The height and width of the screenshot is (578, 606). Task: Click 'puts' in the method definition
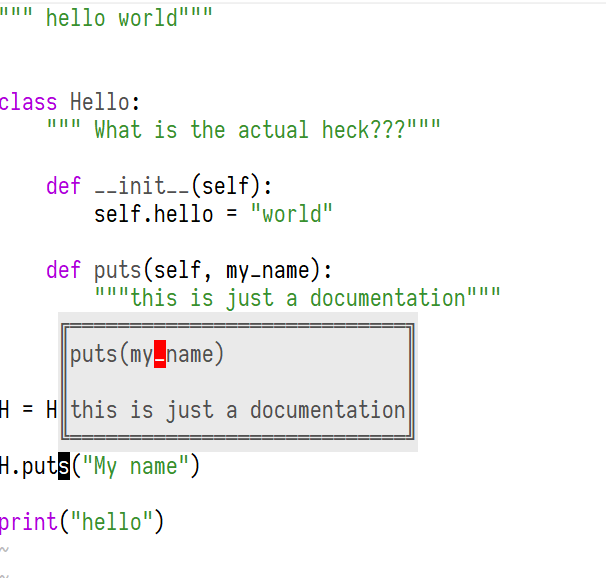pyautogui.click(x=117, y=270)
